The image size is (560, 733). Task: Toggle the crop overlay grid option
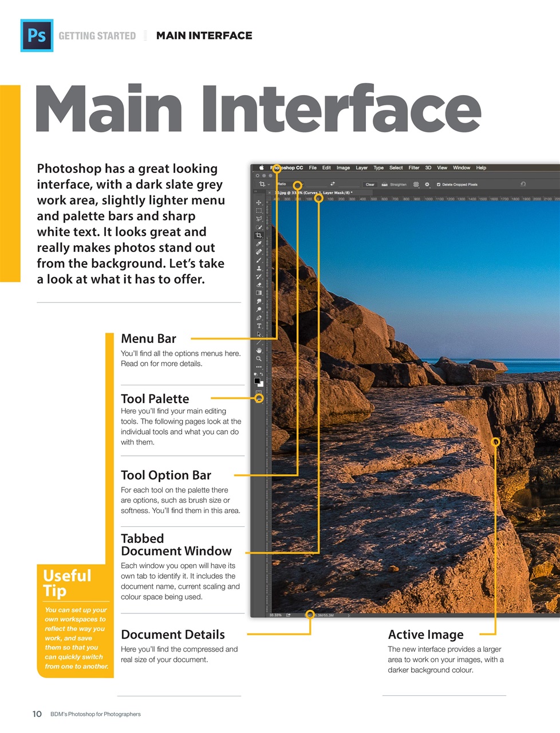(416, 184)
